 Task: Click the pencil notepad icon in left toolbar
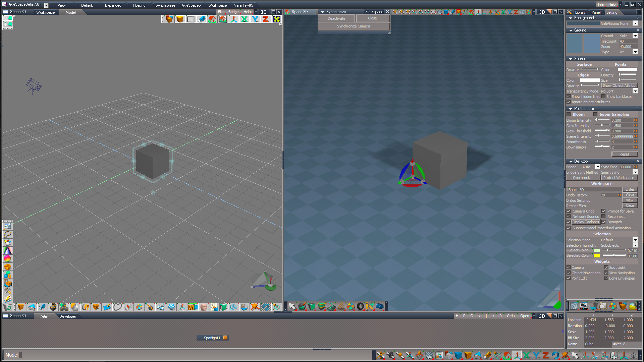click(x=7, y=299)
